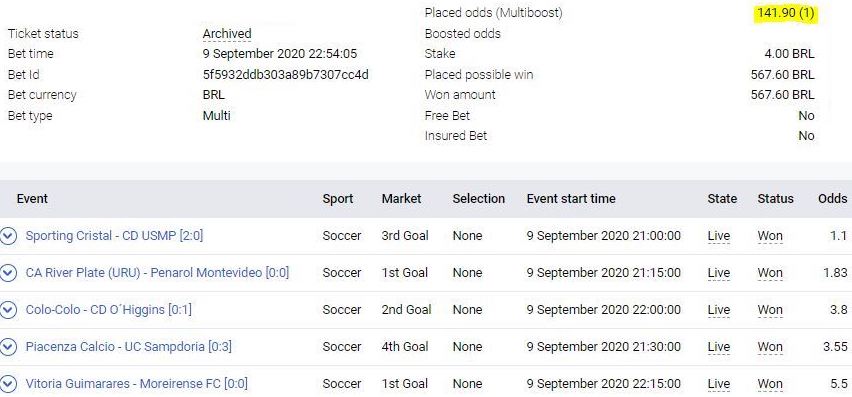The image size is (852, 397).
Task: Expand the Sporting Cristal row chevron
Action: (8, 236)
